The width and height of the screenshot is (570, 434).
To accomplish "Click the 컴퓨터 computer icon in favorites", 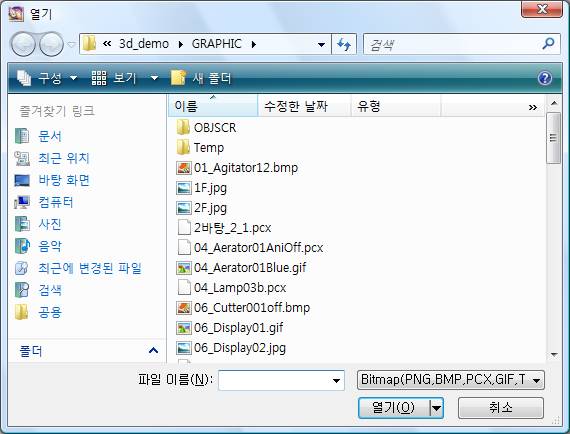I will point(22,202).
